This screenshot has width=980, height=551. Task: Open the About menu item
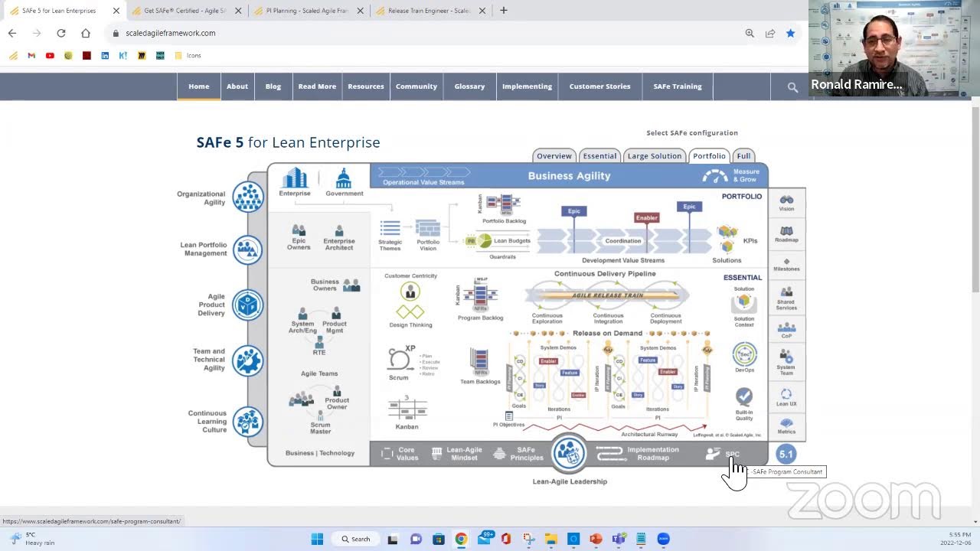click(237, 86)
